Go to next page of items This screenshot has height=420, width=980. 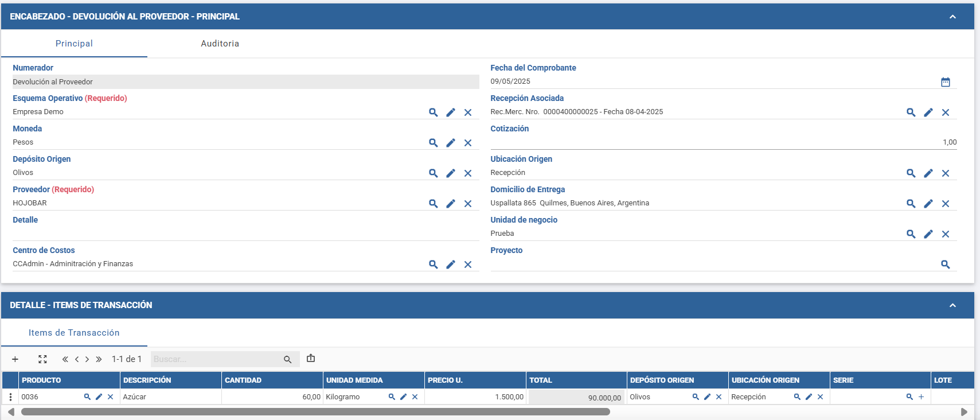point(87,359)
